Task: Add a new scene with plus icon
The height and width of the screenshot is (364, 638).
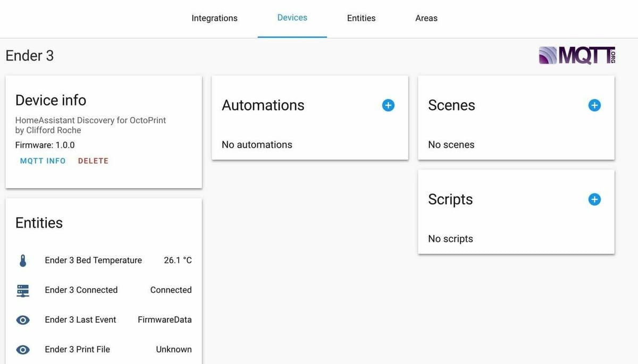Action: click(594, 105)
